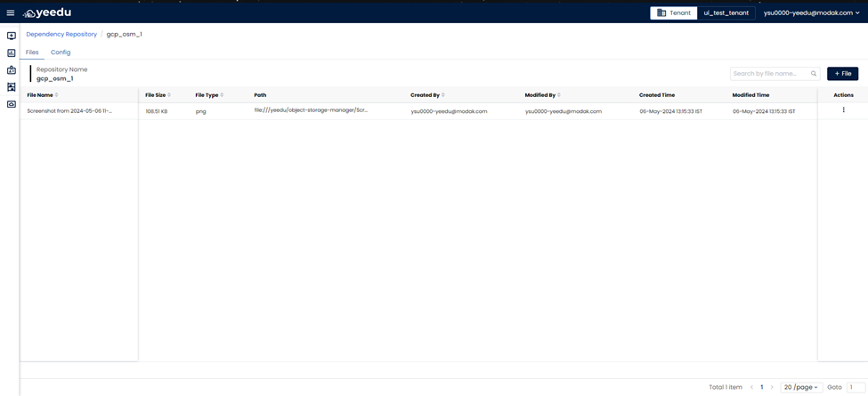Go to next page arrow
Viewport: 868px width, 396px height.
coord(772,388)
